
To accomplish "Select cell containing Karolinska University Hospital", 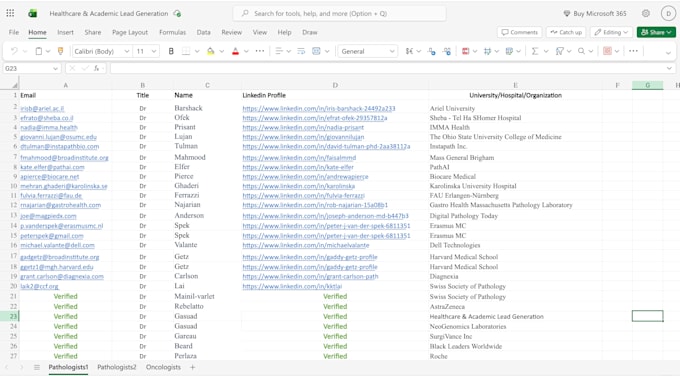I will click(515, 186).
